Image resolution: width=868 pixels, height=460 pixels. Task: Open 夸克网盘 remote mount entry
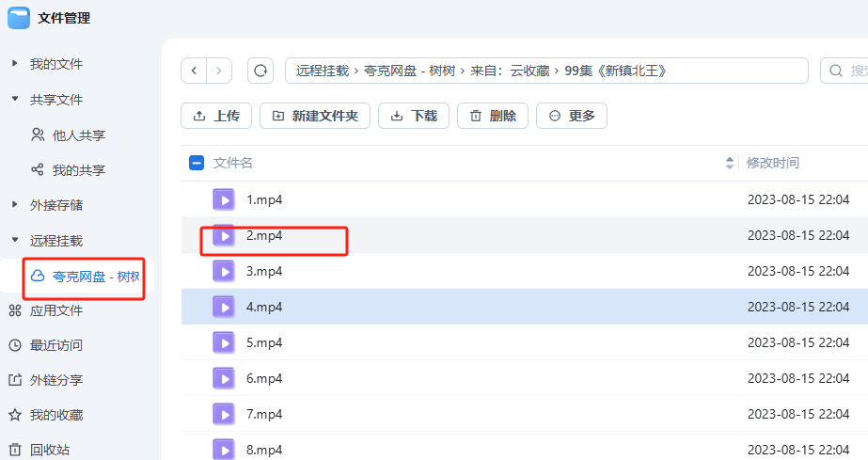[95, 277]
